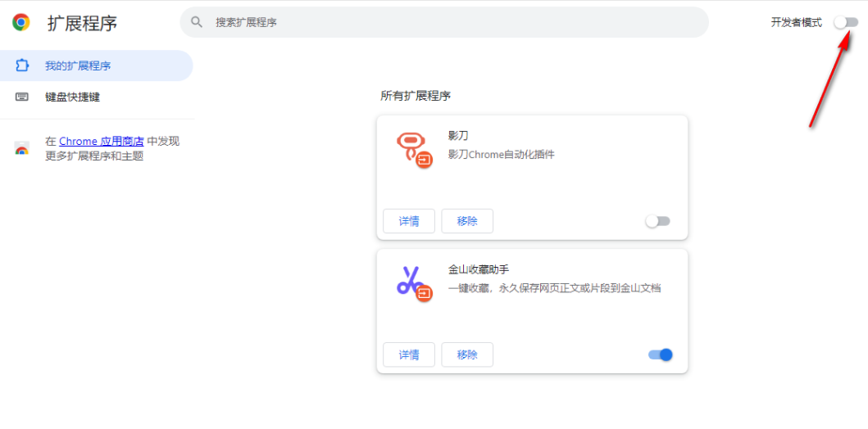This screenshot has height=429, width=868.
Task: Open 详情 for the 影刀 extension
Action: (x=409, y=221)
